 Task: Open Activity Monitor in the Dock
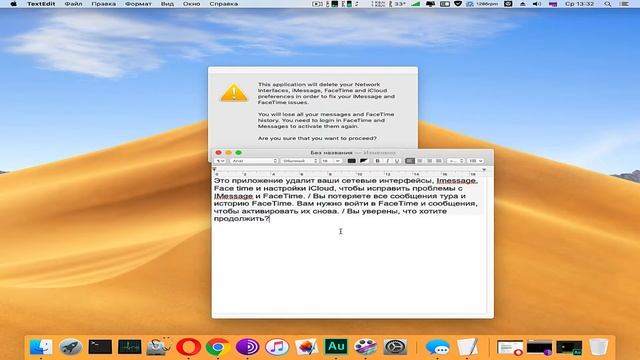[x=129, y=347]
